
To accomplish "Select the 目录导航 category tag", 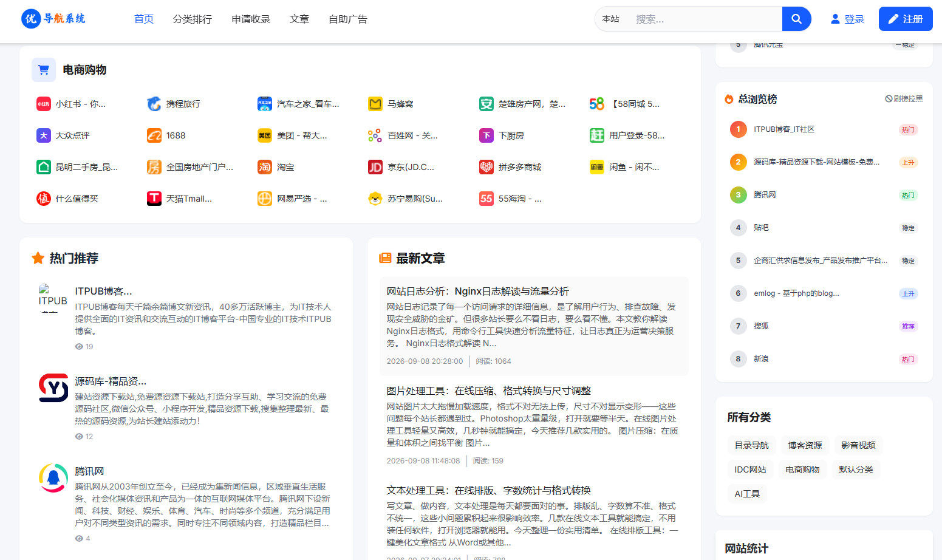I will (751, 445).
